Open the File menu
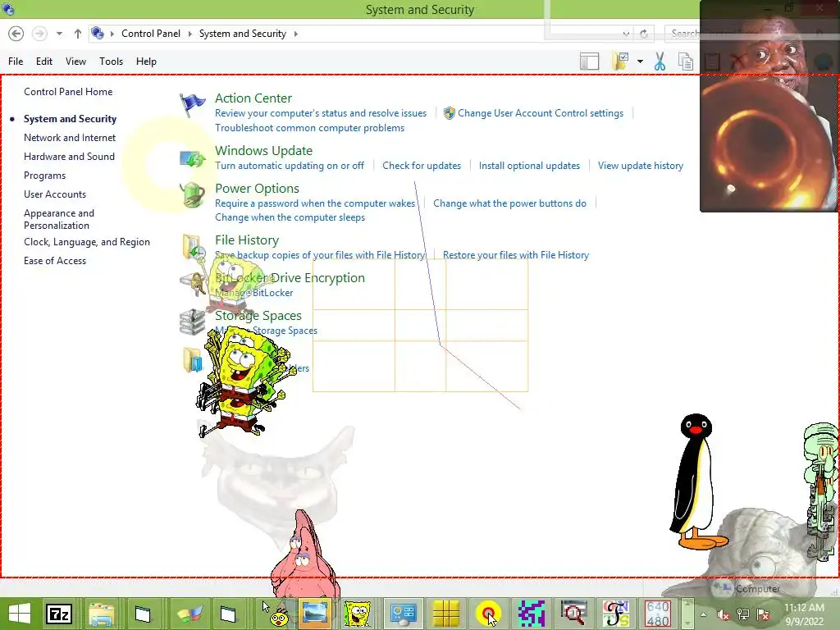Viewport: 840px width, 630px height. coord(16,62)
